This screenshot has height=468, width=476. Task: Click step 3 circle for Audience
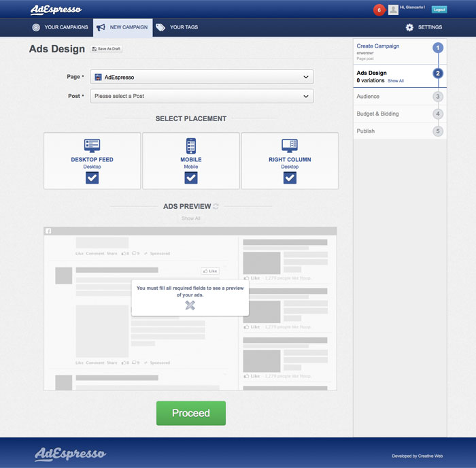pyautogui.click(x=438, y=97)
